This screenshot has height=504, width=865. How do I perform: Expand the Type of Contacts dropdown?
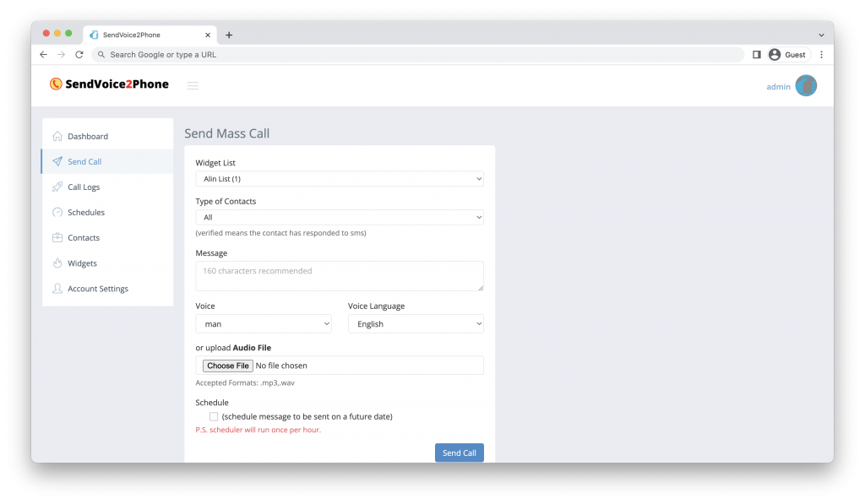pyautogui.click(x=340, y=217)
